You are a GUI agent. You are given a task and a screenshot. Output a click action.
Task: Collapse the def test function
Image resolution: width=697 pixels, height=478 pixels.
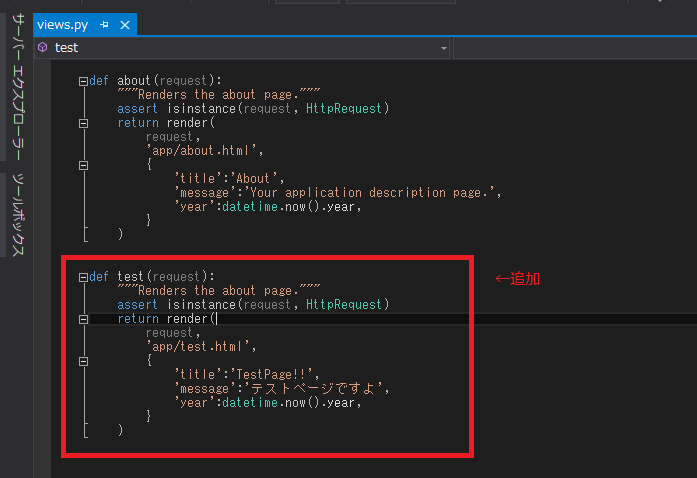[83, 277]
